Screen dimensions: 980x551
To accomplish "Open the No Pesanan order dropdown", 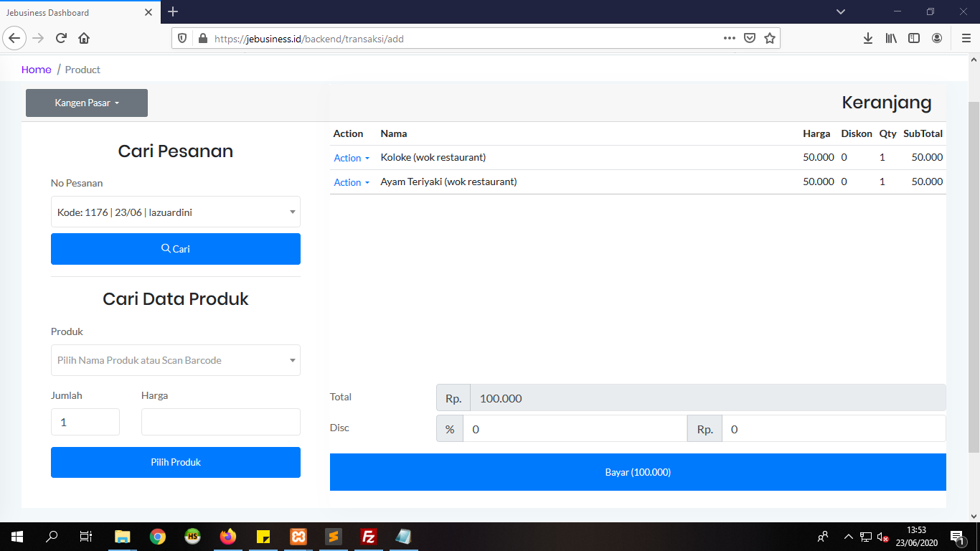I will click(x=175, y=212).
